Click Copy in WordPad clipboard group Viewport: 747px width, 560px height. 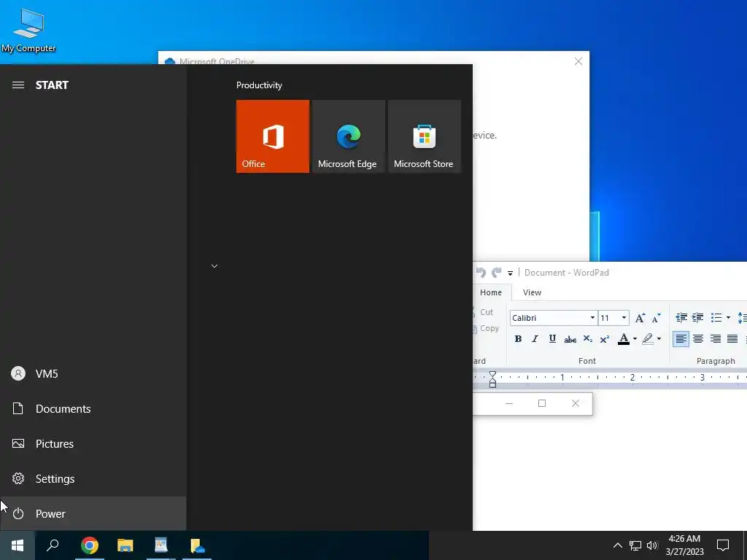(x=486, y=328)
